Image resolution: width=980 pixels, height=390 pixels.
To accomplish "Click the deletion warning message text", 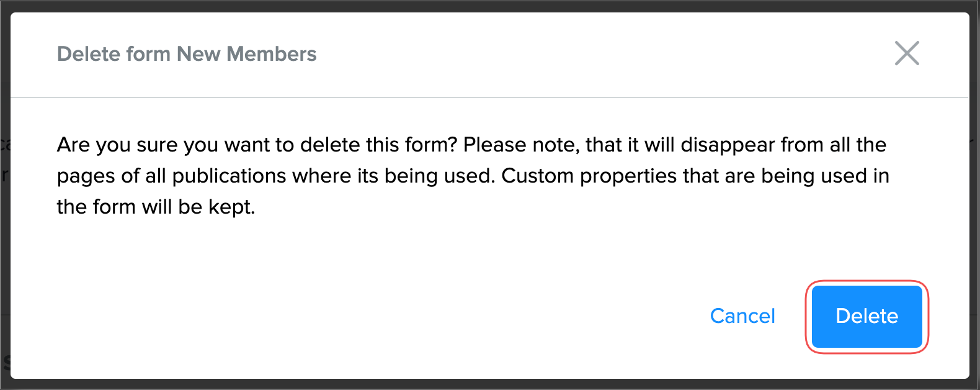I will point(473,176).
